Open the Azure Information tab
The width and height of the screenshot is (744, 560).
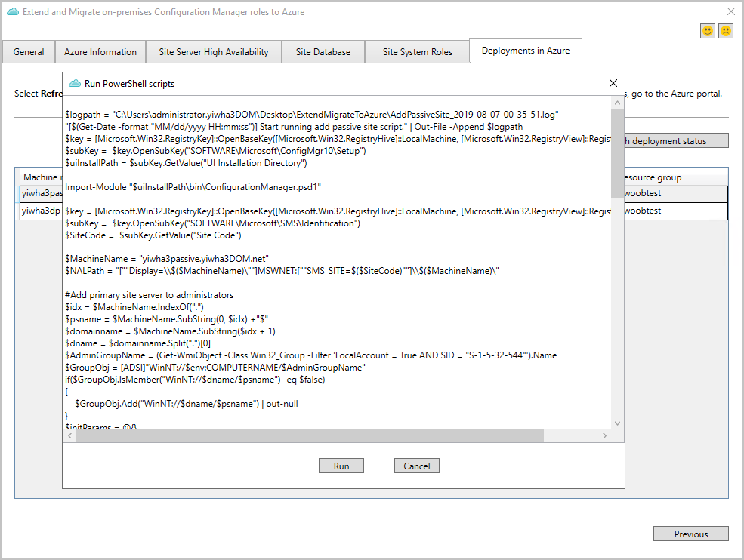point(100,51)
